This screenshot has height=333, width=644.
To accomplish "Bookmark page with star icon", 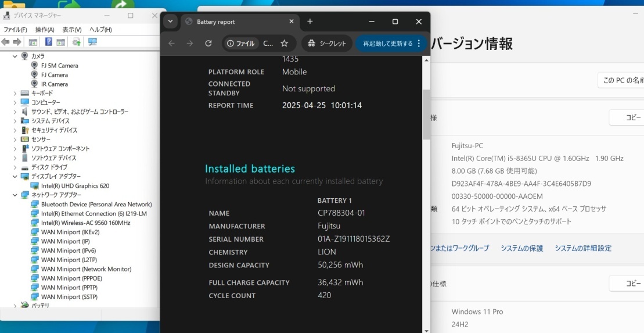I will (284, 43).
